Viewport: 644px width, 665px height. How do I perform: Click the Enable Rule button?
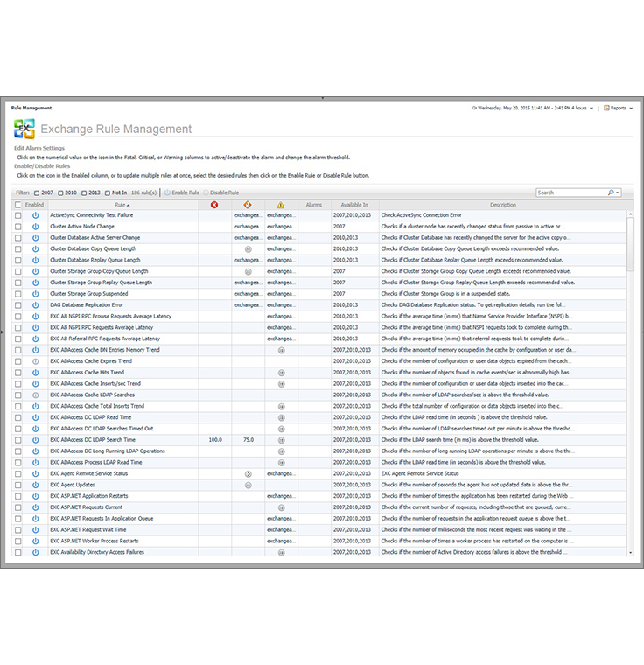point(182,192)
